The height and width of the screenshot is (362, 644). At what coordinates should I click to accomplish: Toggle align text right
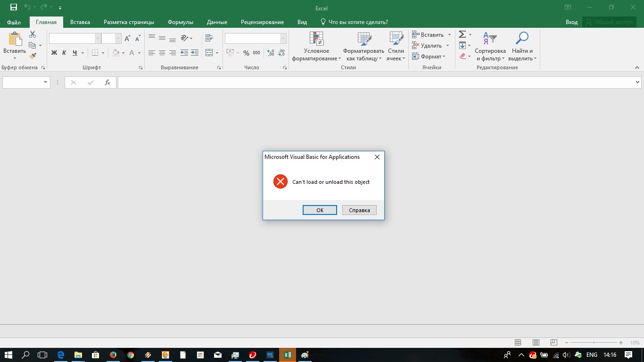tap(173, 53)
